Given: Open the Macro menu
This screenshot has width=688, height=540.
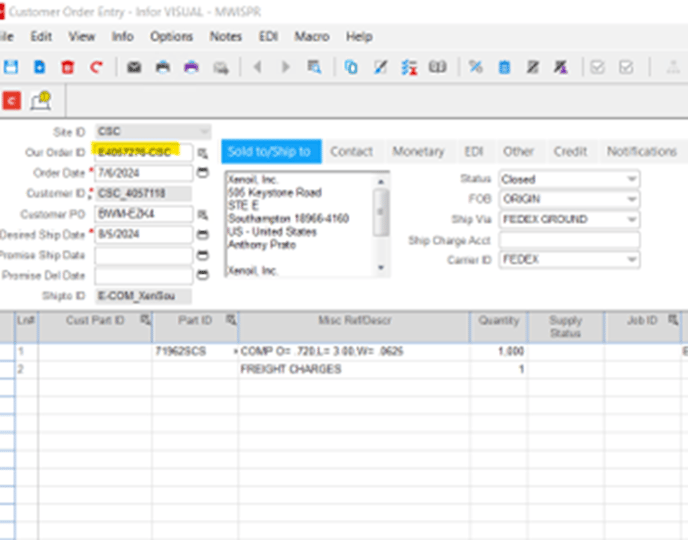Looking at the screenshot, I should (312, 36).
